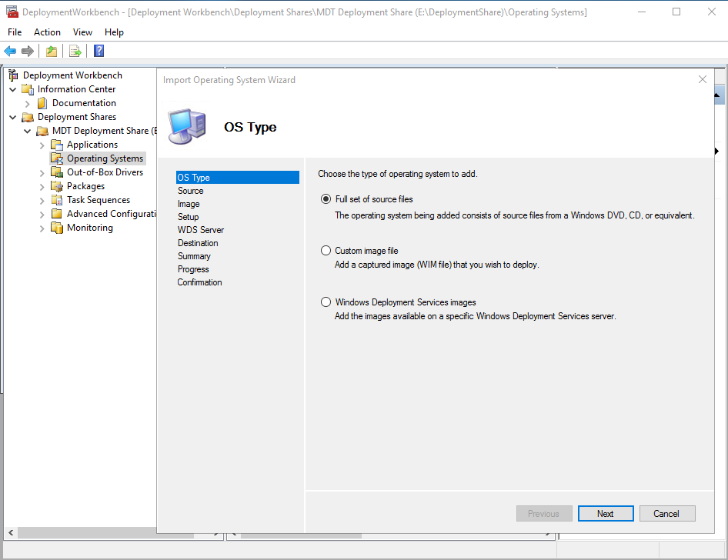Expand the Packages node
This screenshot has height=560, width=728.
pos(42,187)
